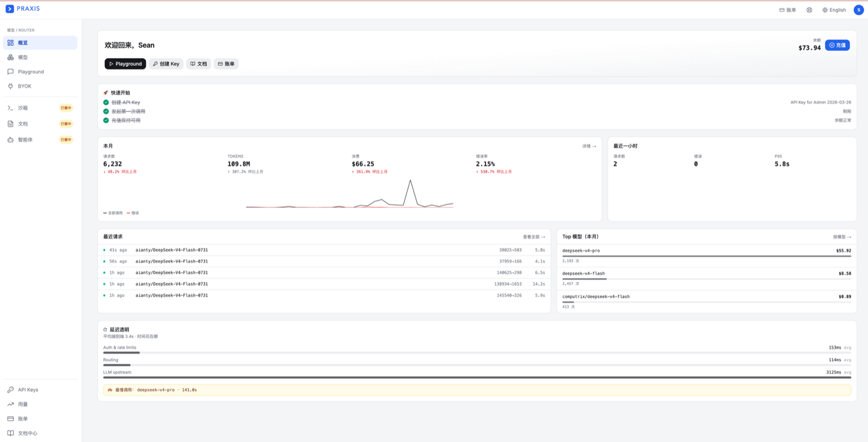Click the 账单 button under the welcome message
This screenshot has height=442, width=868.
226,64
